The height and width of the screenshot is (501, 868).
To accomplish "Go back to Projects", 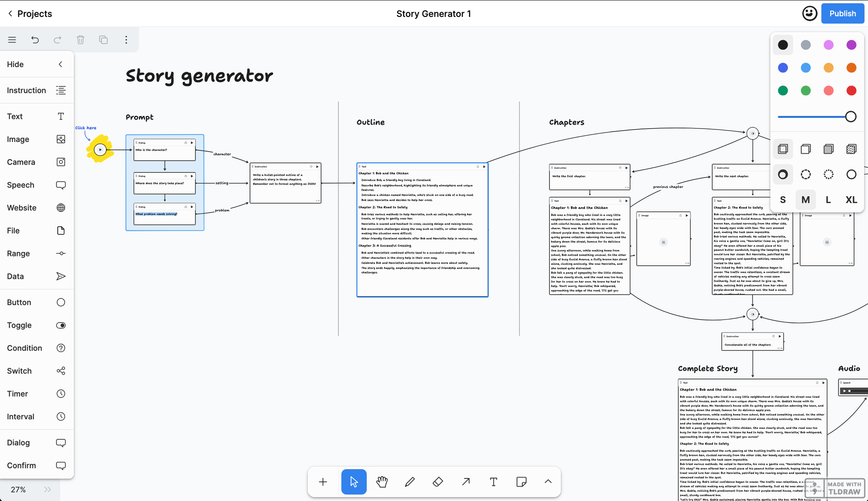I will tap(30, 13).
